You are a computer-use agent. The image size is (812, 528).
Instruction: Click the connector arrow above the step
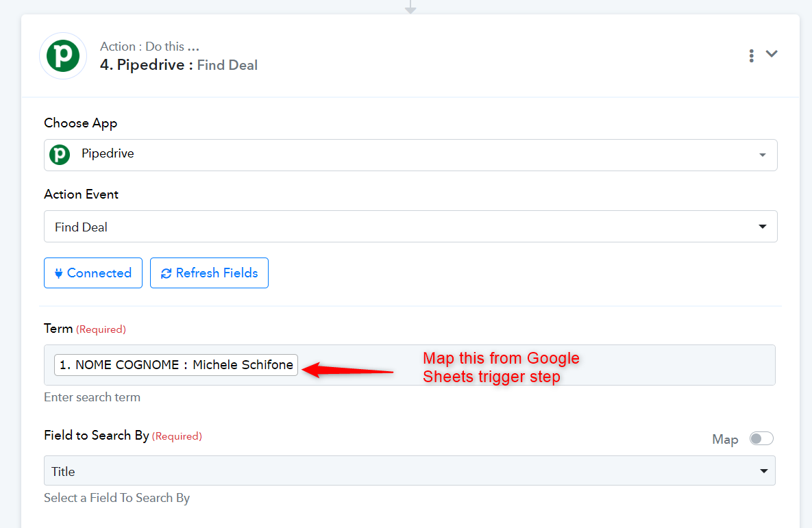[x=410, y=7]
